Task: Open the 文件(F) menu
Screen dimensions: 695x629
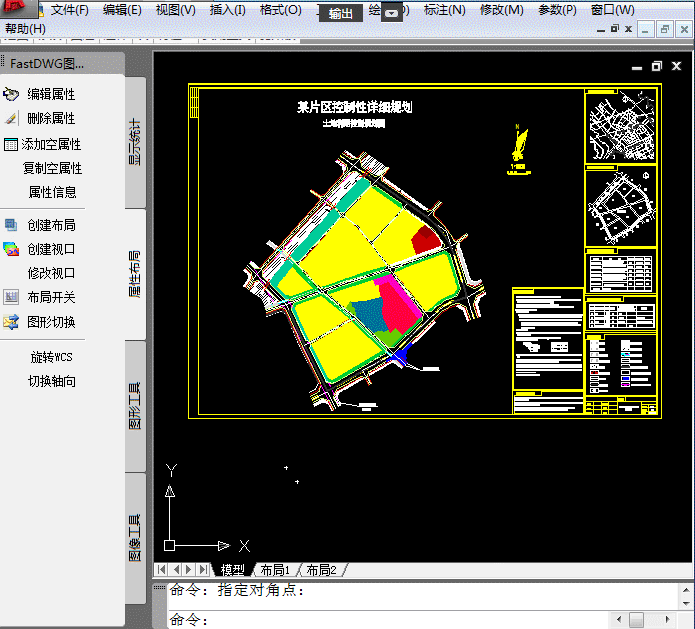Action: point(70,10)
